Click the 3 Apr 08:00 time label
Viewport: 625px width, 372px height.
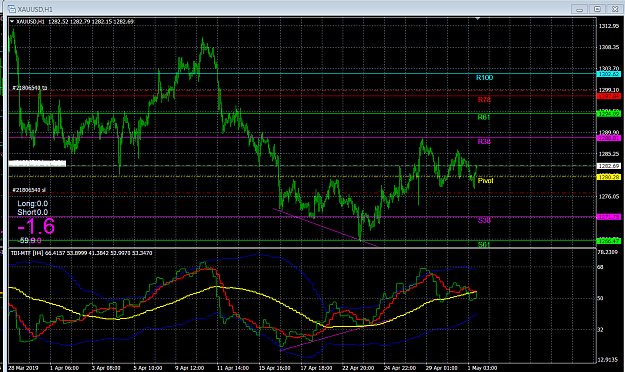(106, 368)
